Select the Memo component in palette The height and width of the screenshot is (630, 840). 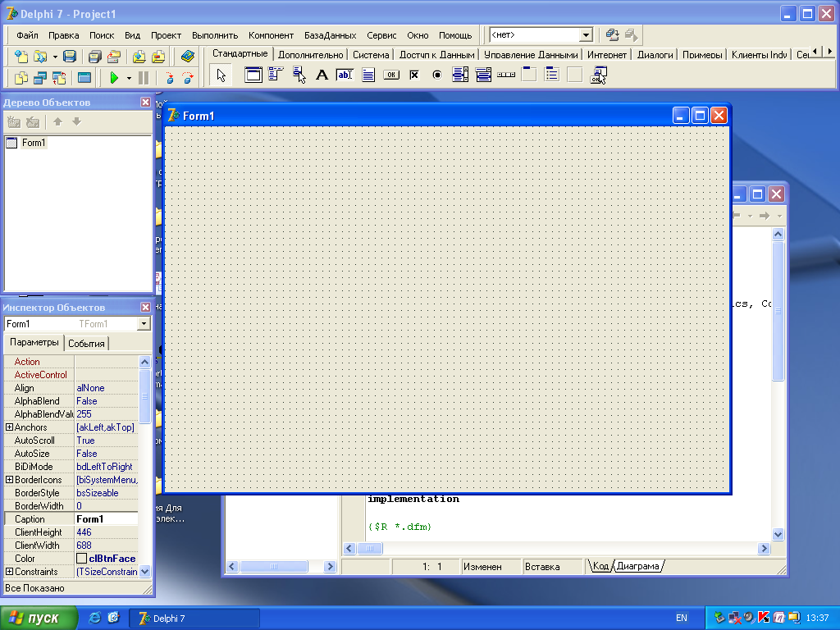click(368, 75)
